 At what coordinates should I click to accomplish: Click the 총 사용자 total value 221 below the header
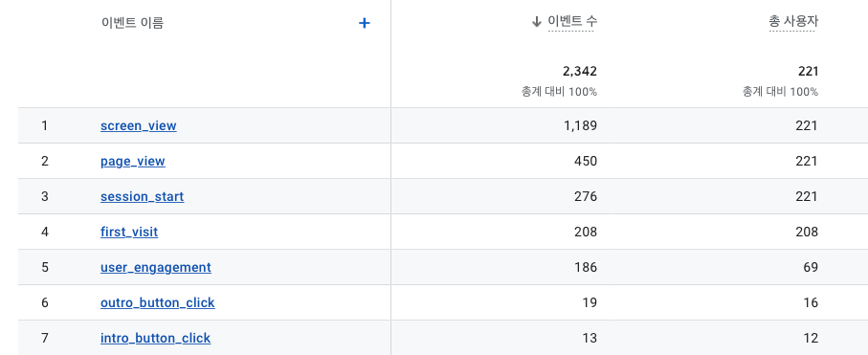click(809, 71)
